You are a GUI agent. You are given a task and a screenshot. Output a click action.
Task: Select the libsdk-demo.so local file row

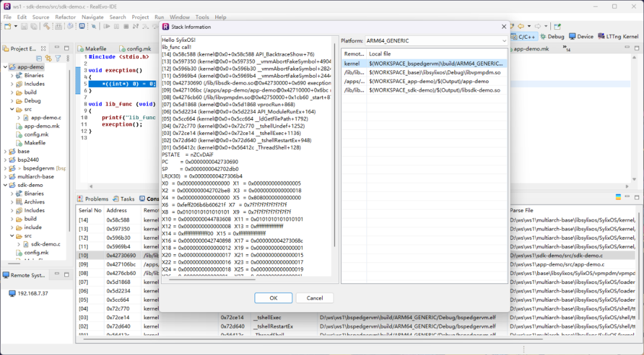click(x=425, y=90)
